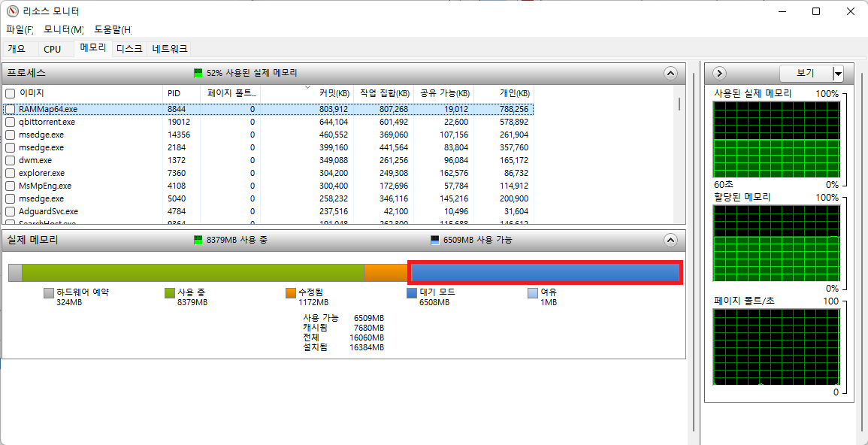The width and height of the screenshot is (868, 445).
Task: Click orange modified legend swatch
Action: point(291,293)
